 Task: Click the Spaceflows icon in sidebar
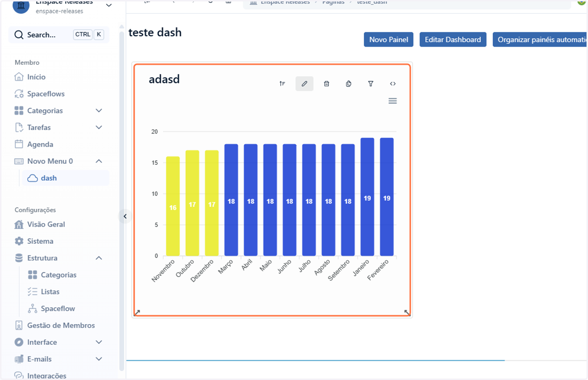coord(19,94)
